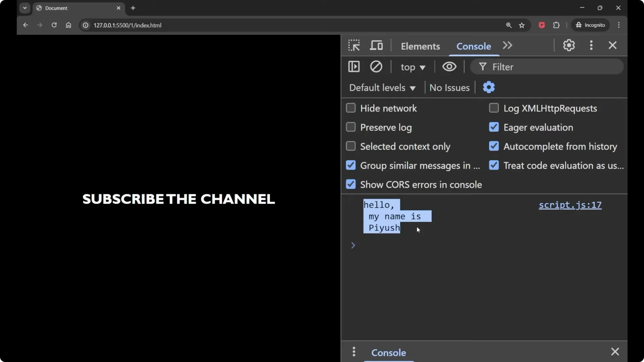Expand the more tabs chevron

point(507,45)
